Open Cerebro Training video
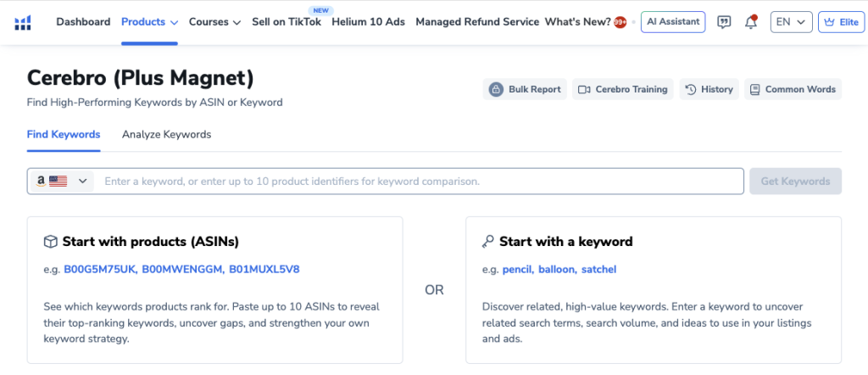 (x=623, y=89)
